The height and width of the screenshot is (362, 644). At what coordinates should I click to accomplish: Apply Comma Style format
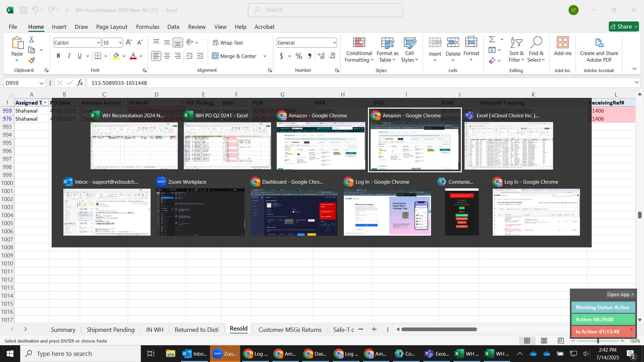[x=310, y=56]
